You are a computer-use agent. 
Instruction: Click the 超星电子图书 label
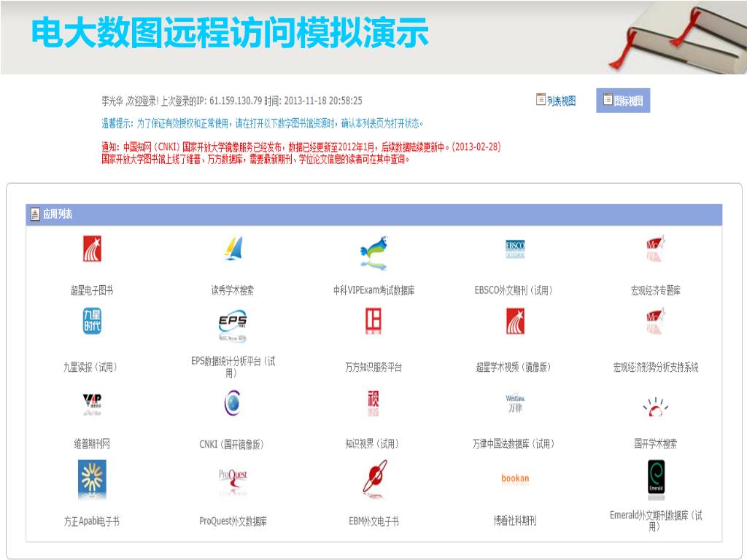(x=92, y=290)
